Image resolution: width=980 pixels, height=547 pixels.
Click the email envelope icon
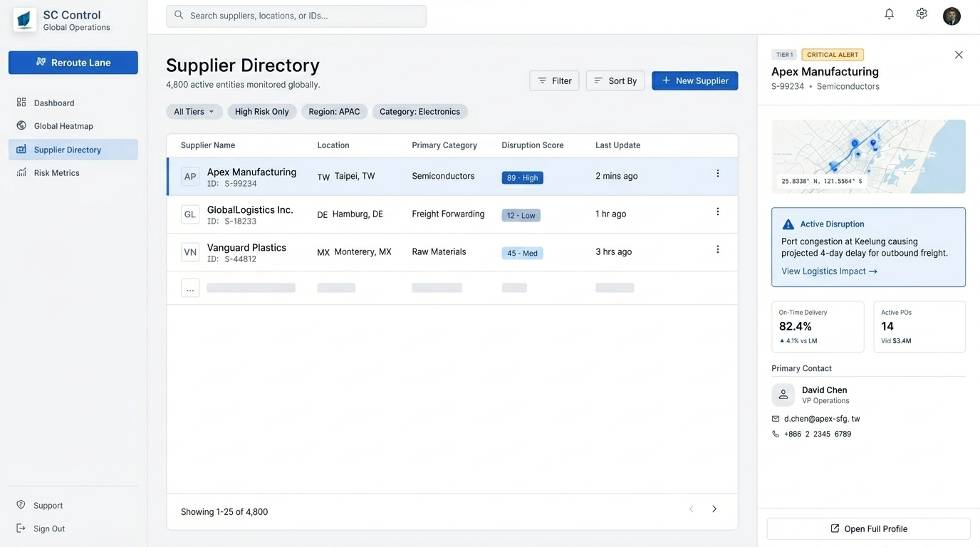776,419
